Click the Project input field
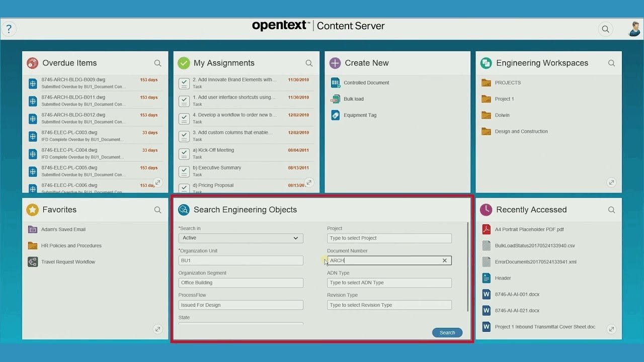 (389, 238)
